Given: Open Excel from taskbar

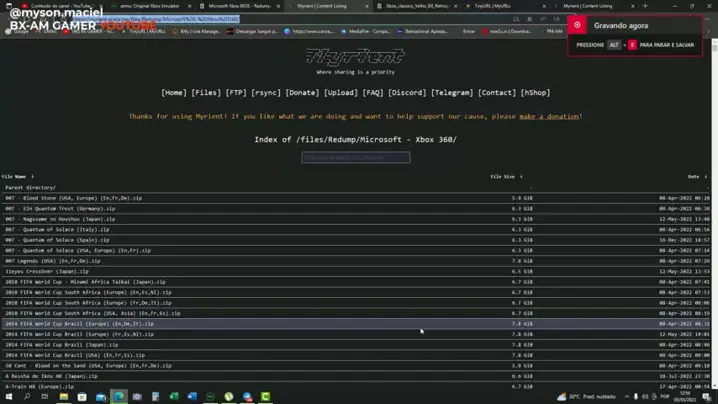Looking at the screenshot, I should [x=174, y=397].
